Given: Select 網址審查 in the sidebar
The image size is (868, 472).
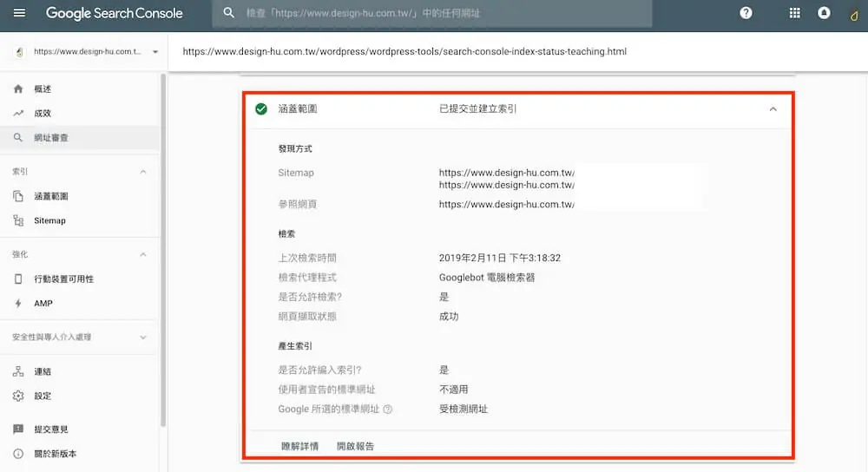Looking at the screenshot, I should [x=80, y=137].
